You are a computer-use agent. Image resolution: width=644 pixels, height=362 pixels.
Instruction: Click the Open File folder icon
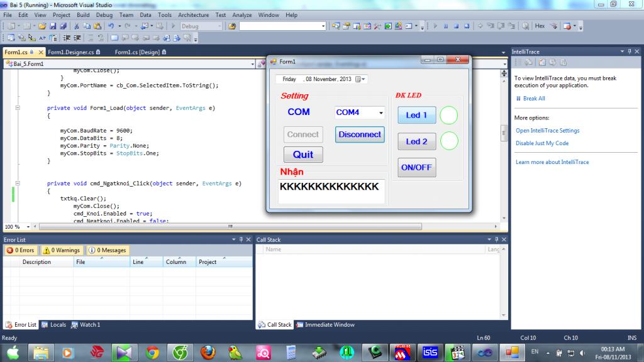(42, 26)
